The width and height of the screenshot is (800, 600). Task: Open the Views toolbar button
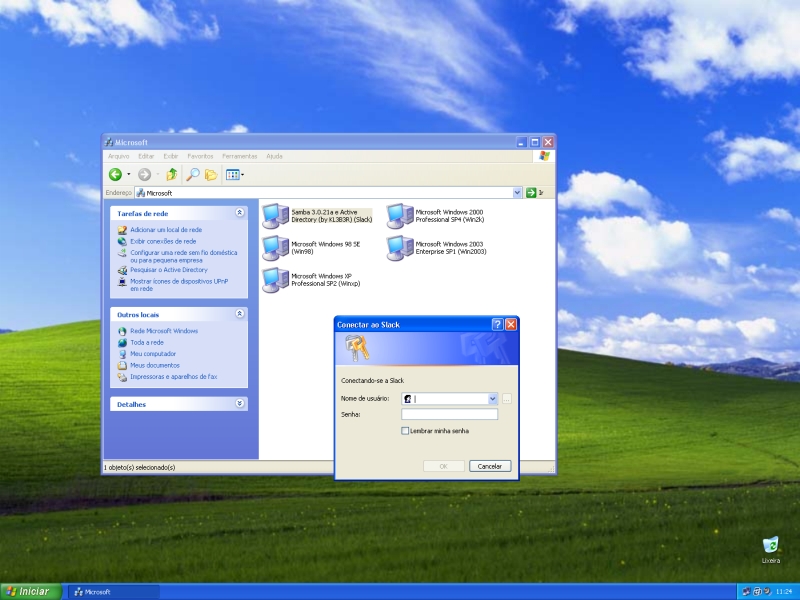pyautogui.click(x=235, y=174)
